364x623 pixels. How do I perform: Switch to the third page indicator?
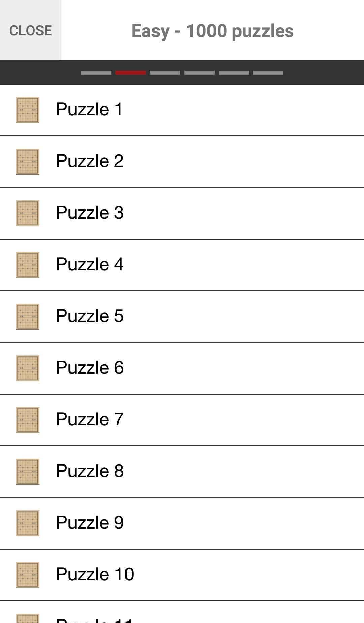coord(165,73)
